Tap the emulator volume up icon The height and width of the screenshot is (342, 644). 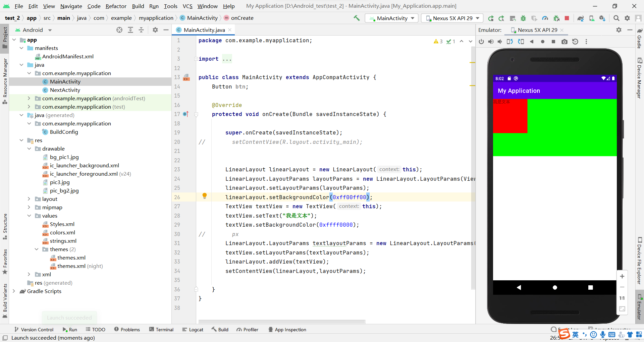[x=491, y=42]
